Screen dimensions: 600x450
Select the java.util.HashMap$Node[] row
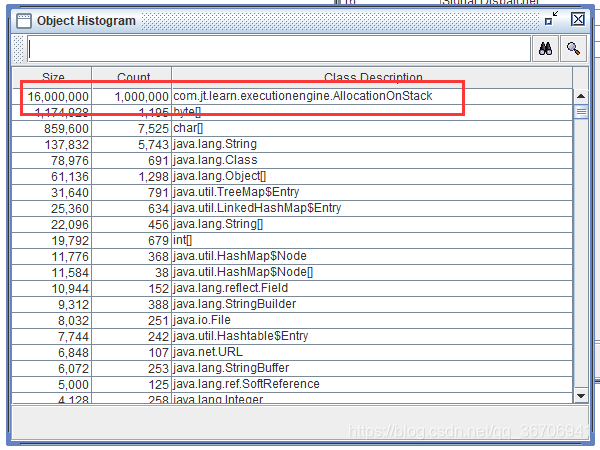pos(292,272)
